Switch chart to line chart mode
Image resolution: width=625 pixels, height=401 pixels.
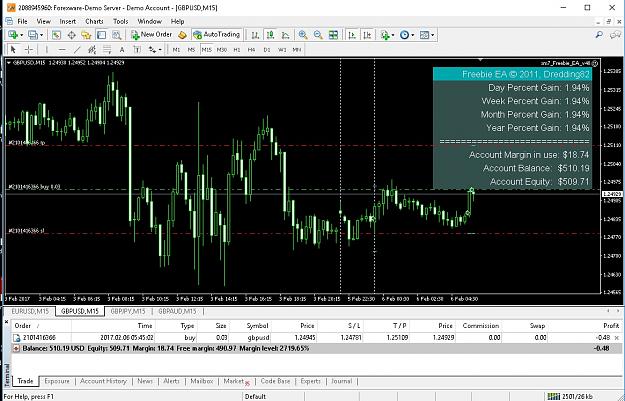pyautogui.click(x=285, y=35)
